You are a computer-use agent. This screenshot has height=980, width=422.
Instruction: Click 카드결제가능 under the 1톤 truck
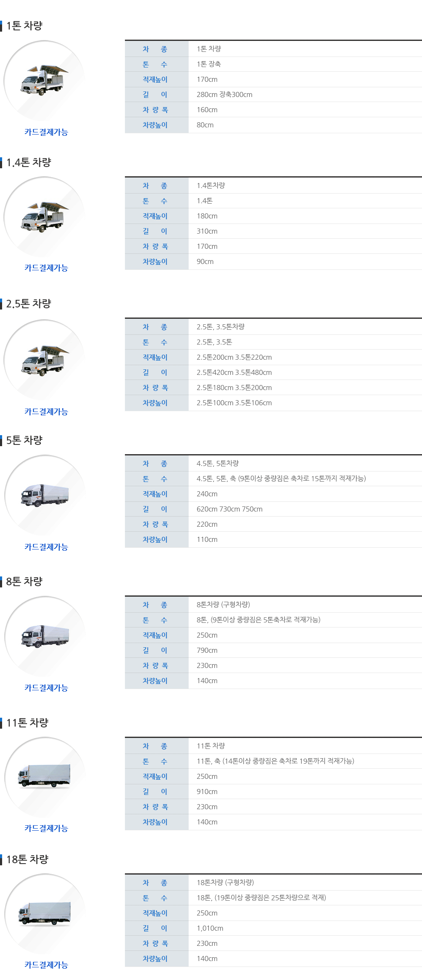pyautogui.click(x=46, y=132)
